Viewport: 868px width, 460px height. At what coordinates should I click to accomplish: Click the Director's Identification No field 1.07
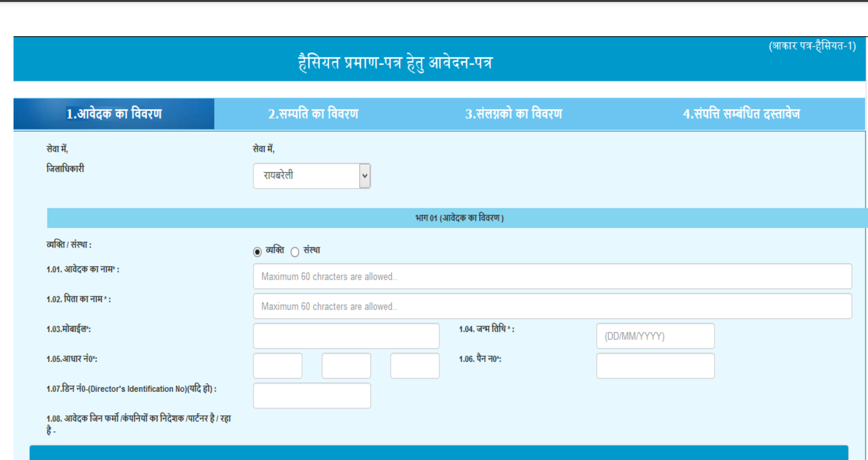coord(312,395)
